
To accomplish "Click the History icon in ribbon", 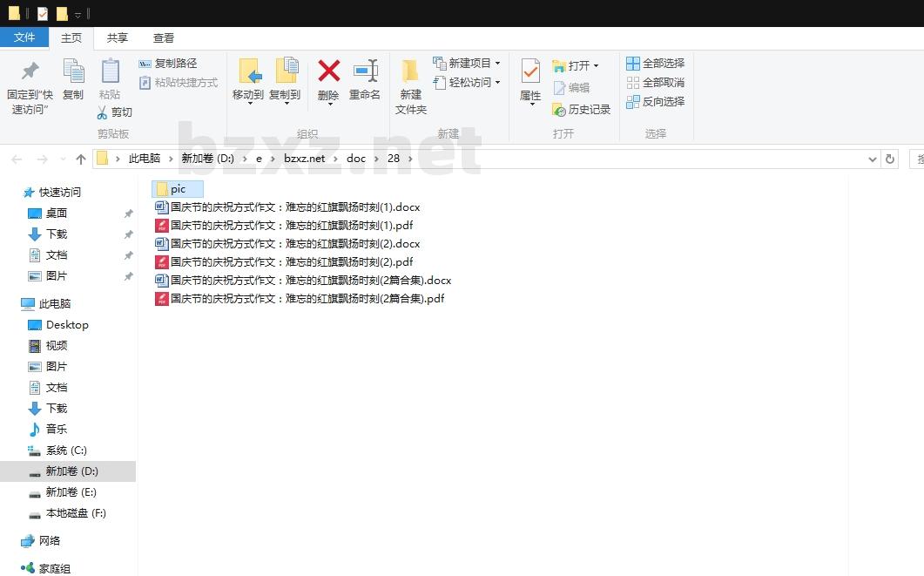I will click(559, 110).
